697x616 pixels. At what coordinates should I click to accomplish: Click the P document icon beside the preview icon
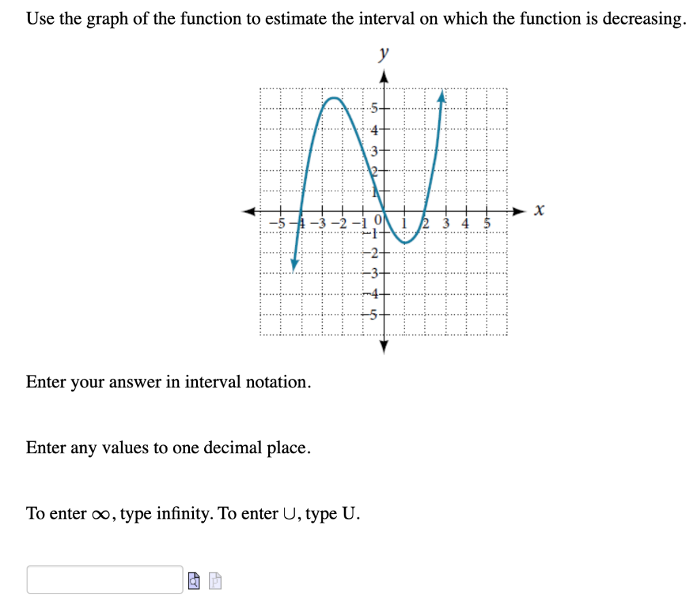pyautogui.click(x=214, y=580)
